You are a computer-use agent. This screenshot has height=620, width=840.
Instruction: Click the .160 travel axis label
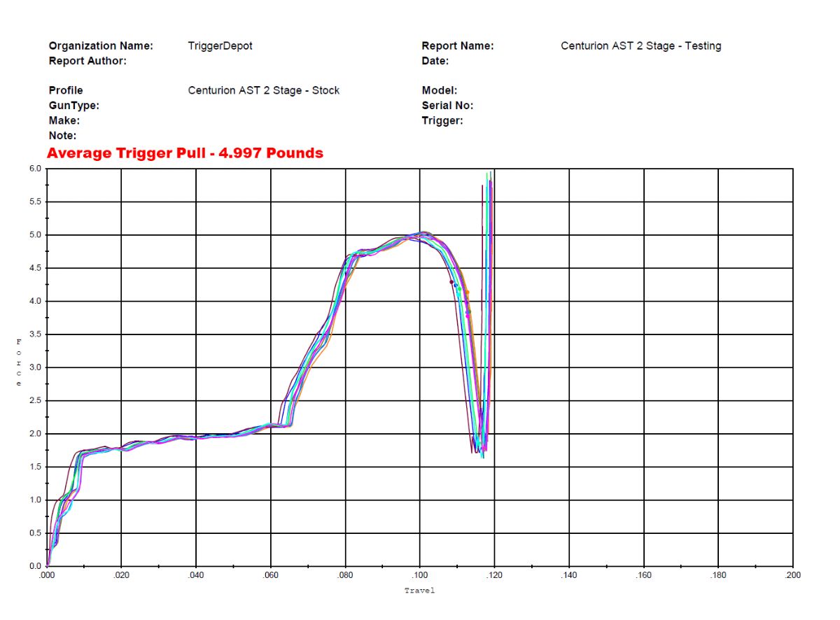(x=644, y=575)
